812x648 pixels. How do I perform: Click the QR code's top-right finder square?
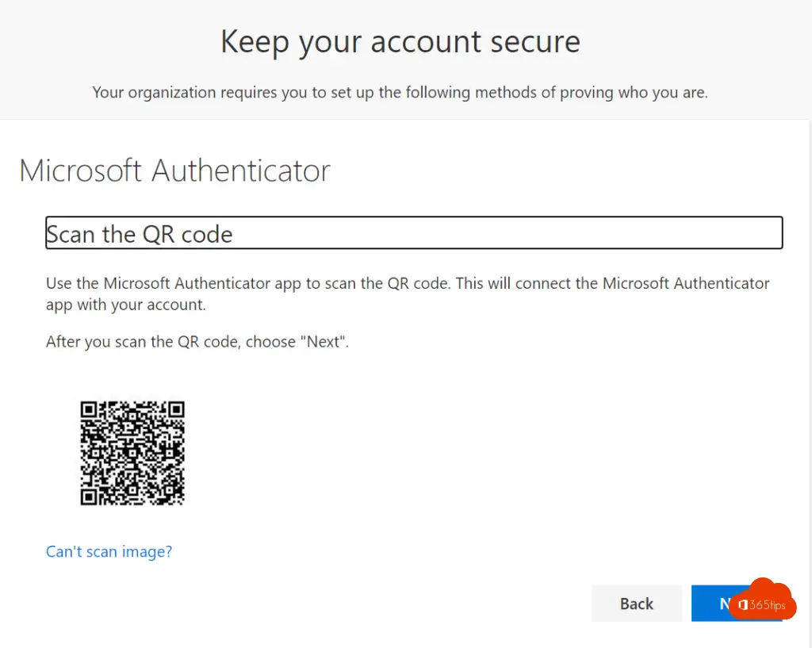tap(176, 410)
